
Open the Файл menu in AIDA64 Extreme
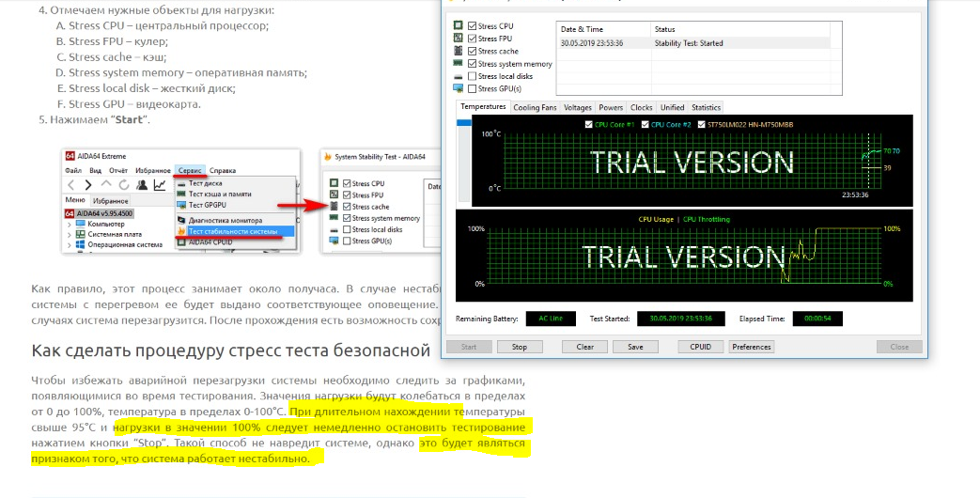(x=73, y=171)
